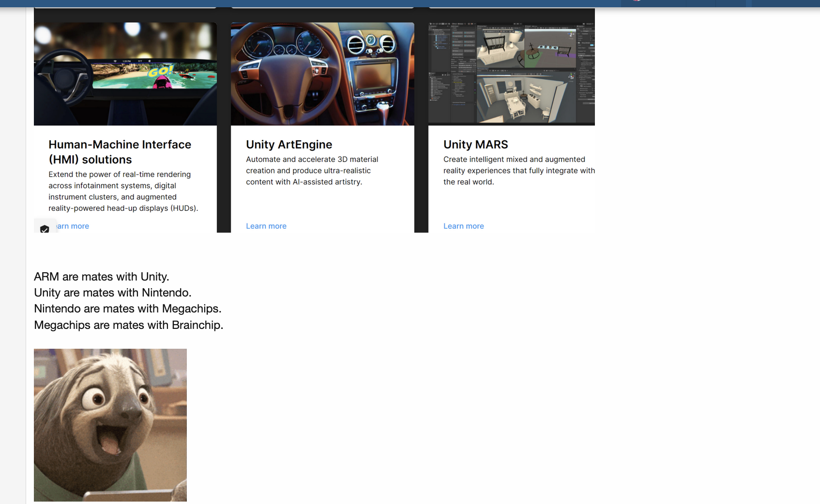Click the line 'Megachips are mates with Brainchip.'
Image resolution: width=820 pixels, height=504 pixels.
(129, 325)
